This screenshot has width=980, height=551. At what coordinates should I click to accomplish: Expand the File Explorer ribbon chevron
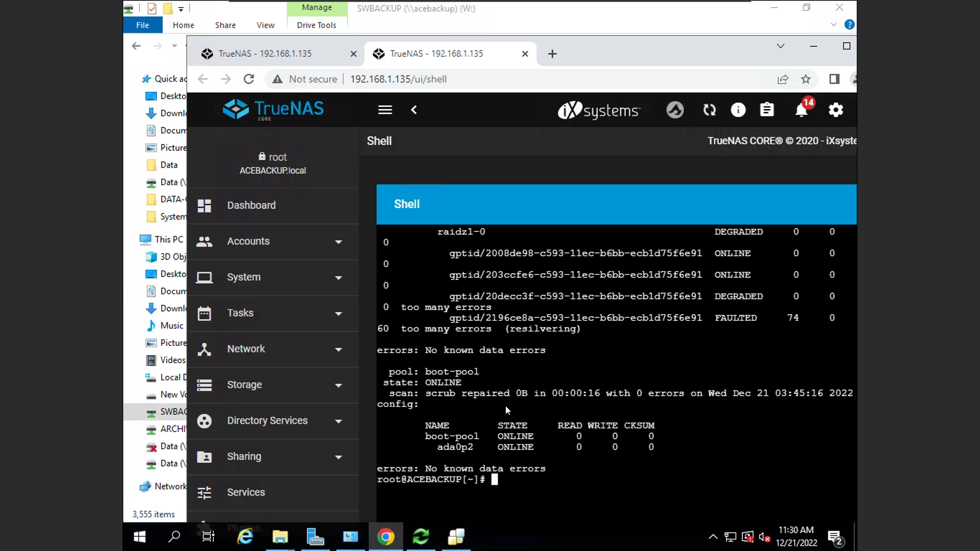[x=834, y=24]
